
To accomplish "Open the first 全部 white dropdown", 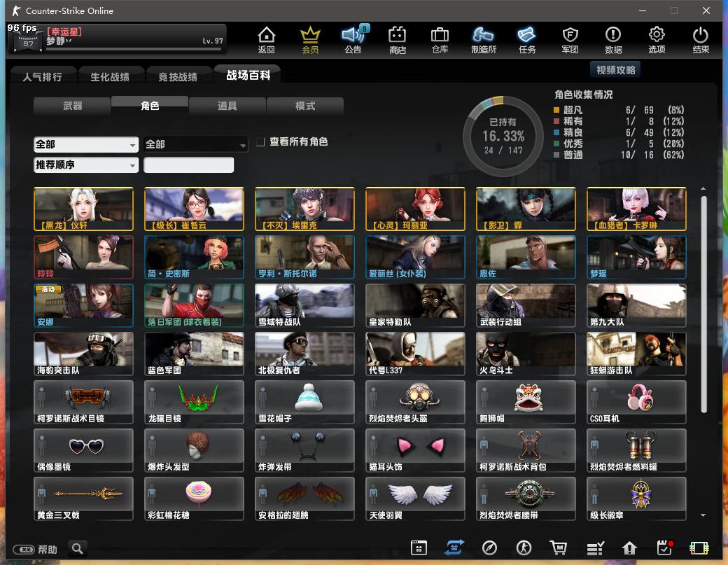I will pyautogui.click(x=86, y=144).
